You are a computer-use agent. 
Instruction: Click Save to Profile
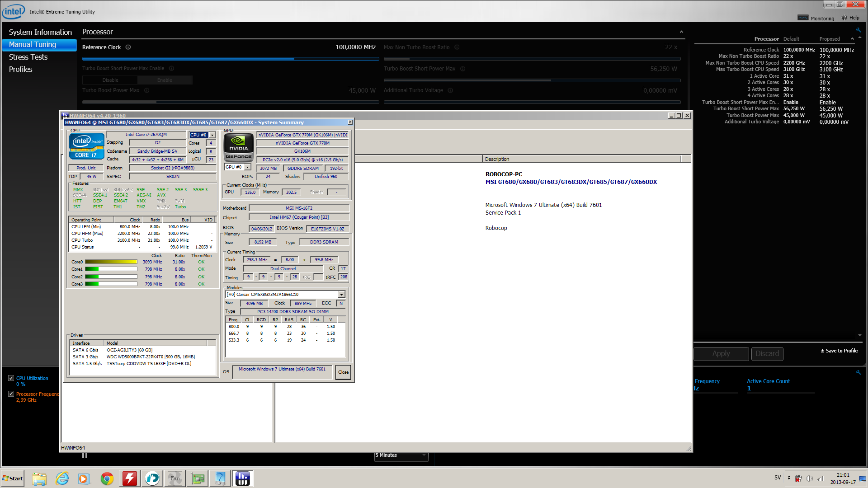[839, 351]
